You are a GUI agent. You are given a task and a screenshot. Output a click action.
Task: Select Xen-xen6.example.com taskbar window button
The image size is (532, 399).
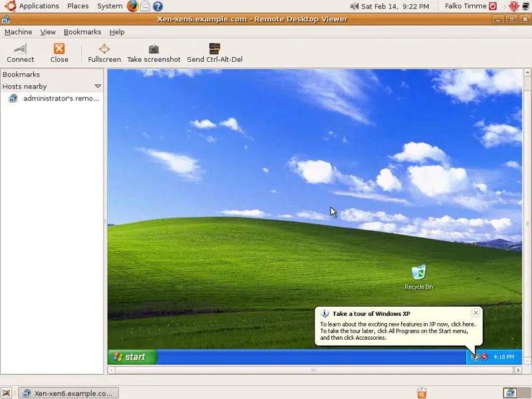[68, 393]
